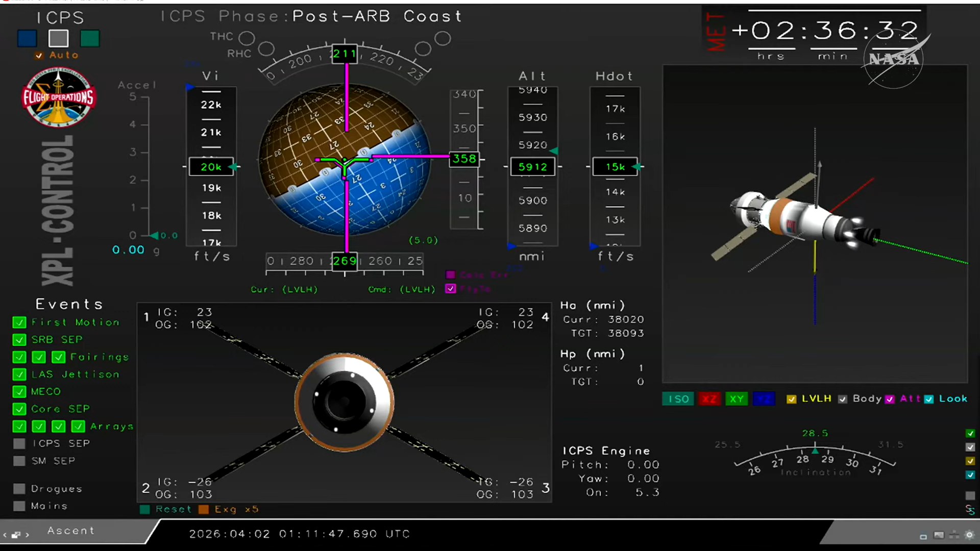Uncheck the LVLH frame checkbox
Screen dimensions: 980x551
[x=791, y=399]
